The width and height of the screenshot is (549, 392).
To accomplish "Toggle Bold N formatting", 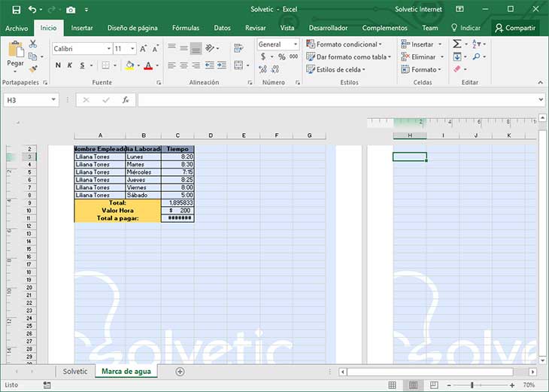I will [x=58, y=65].
